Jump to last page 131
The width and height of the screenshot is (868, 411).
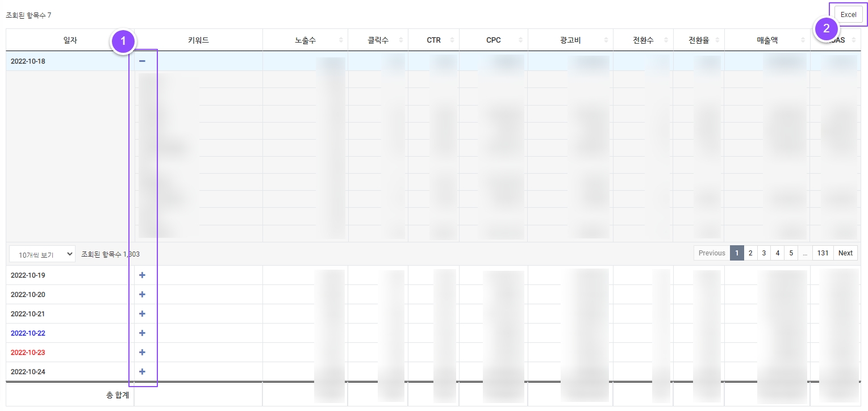[823, 253]
